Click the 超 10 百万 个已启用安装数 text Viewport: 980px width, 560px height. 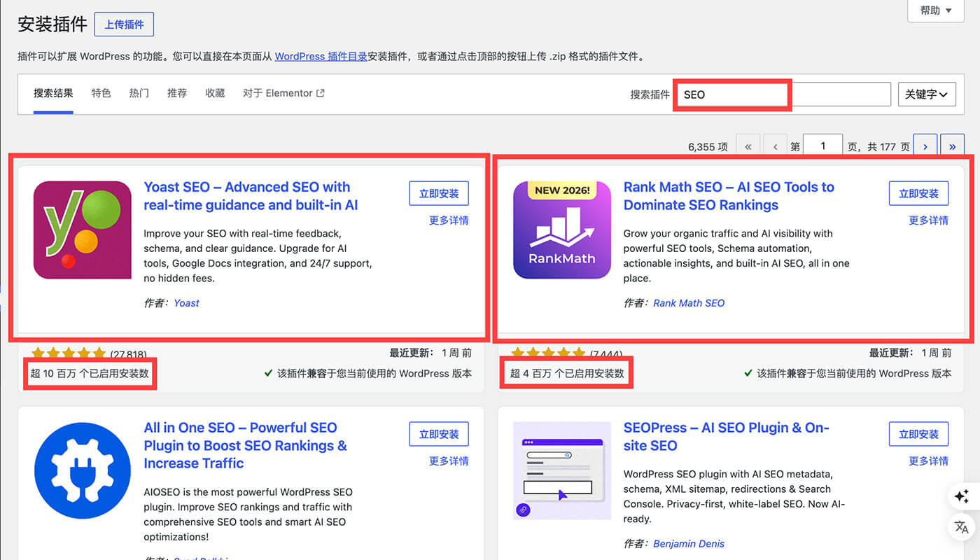coord(90,374)
